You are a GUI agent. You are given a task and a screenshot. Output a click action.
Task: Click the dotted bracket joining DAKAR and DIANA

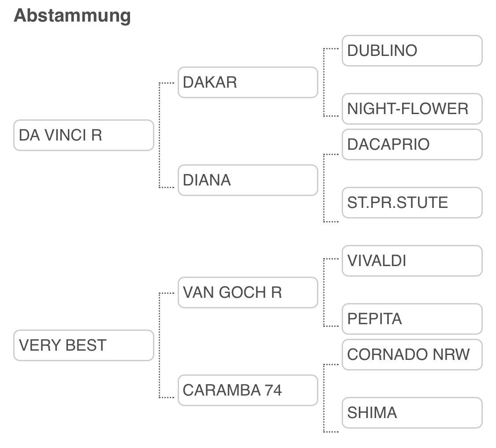(160, 135)
